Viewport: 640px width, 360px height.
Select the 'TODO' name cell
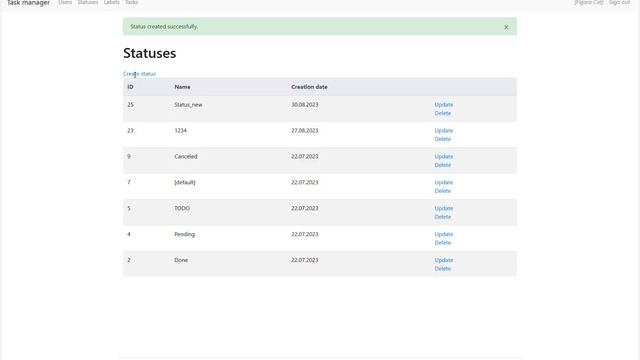(x=182, y=208)
